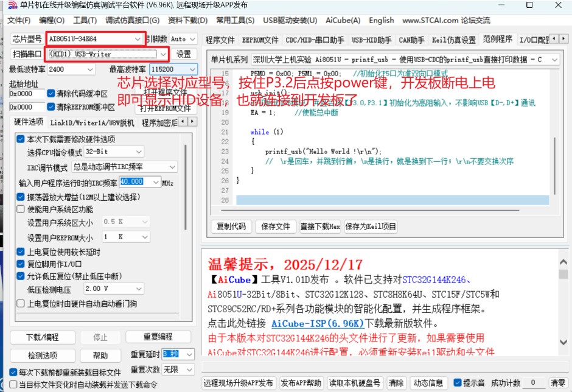This screenshot has height=392, width=572.
Task: Click the 下载/编程 button
Action: tap(43, 337)
